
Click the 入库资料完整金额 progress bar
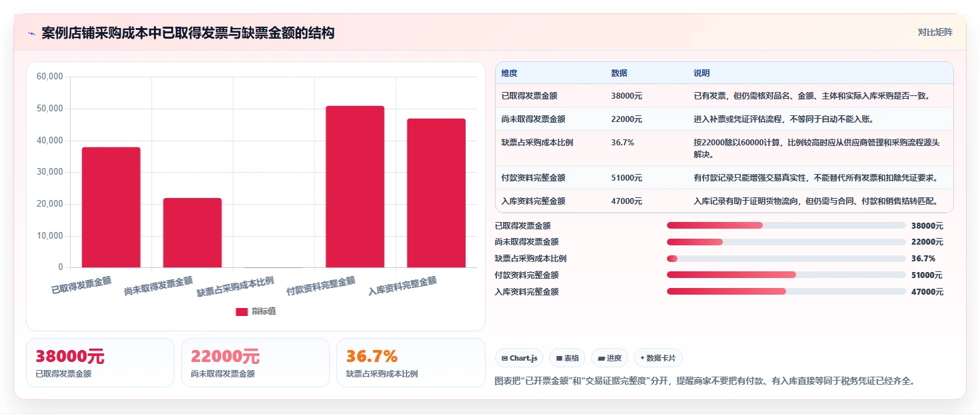(x=786, y=291)
